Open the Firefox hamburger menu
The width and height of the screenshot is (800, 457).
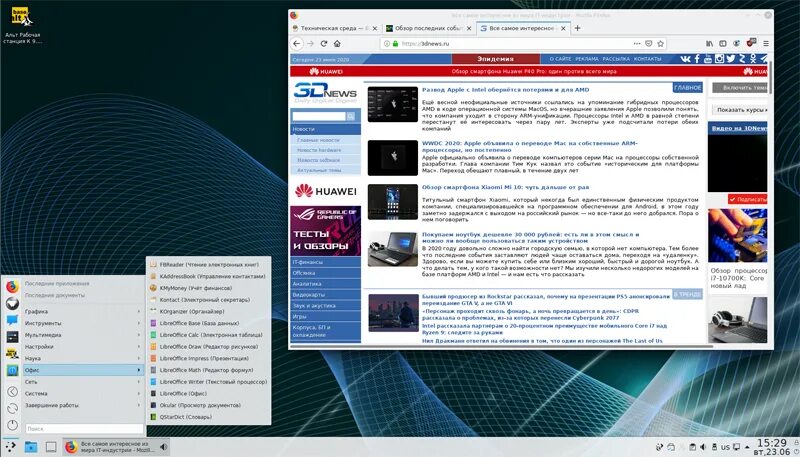click(x=766, y=43)
